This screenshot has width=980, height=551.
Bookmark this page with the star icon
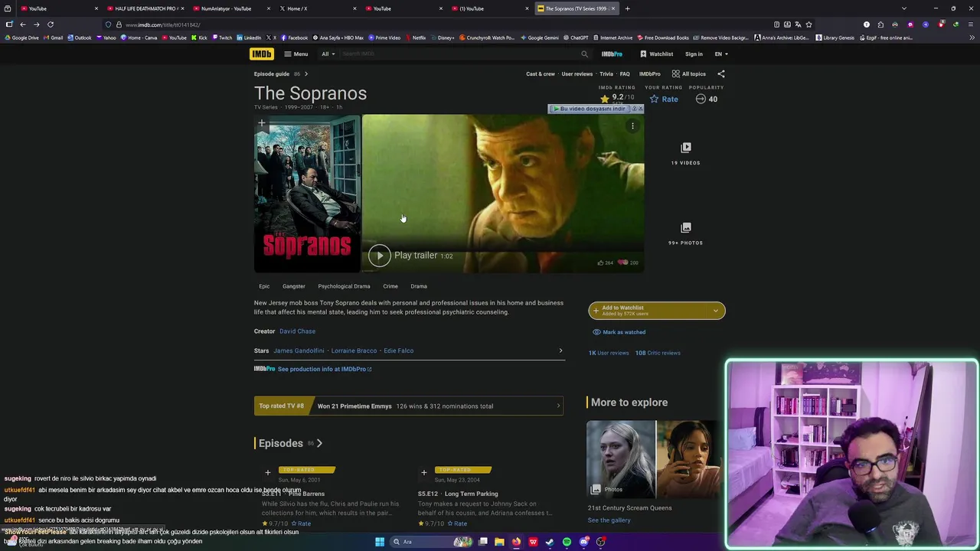(808, 24)
